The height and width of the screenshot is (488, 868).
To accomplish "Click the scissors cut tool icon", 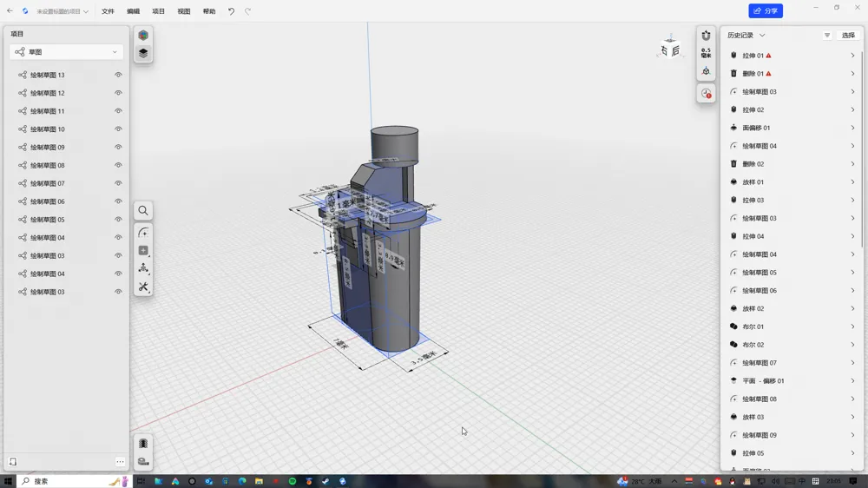I will point(143,287).
